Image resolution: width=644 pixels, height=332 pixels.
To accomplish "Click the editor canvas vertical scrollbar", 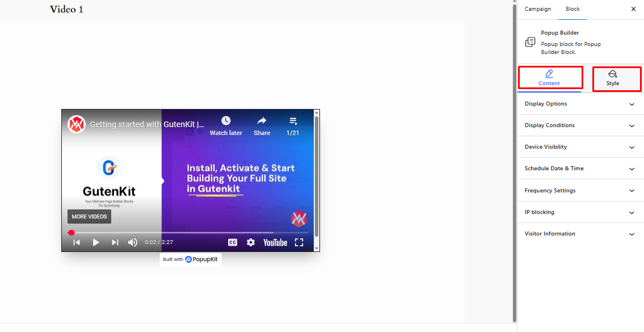I will click(515, 162).
